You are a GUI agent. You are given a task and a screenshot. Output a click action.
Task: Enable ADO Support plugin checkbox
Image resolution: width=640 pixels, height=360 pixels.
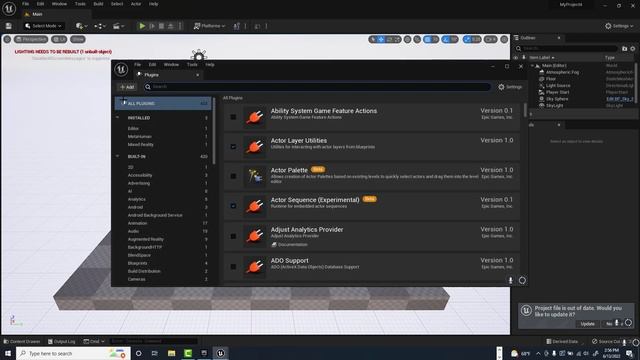click(233, 267)
